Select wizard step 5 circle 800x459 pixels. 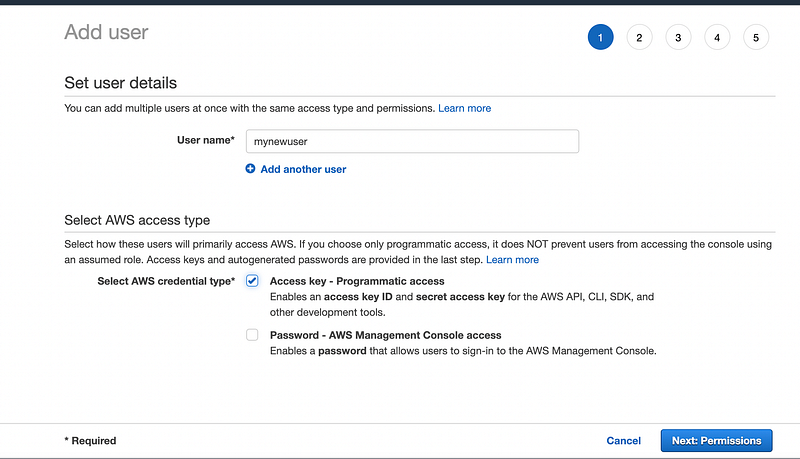tap(756, 37)
